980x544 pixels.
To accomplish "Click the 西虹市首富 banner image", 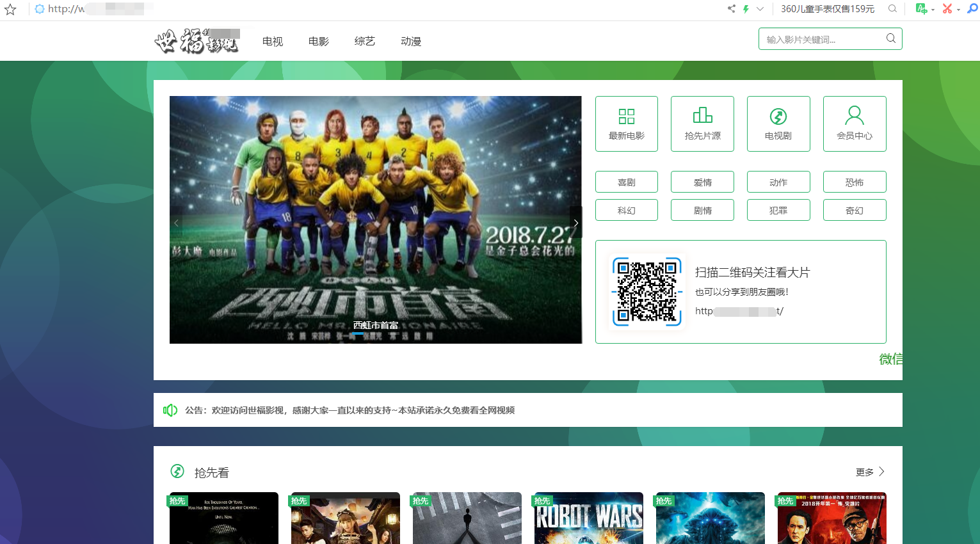I will click(x=376, y=220).
